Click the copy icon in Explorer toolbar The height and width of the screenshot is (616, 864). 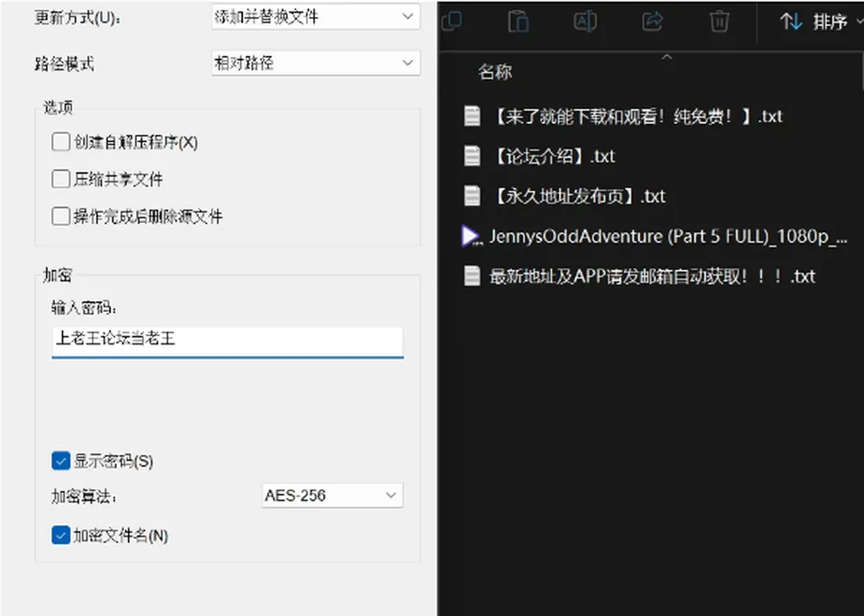[452, 22]
